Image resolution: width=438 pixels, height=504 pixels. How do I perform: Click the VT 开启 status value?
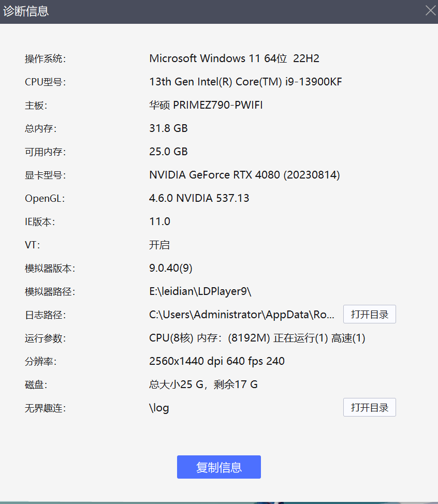(x=159, y=245)
